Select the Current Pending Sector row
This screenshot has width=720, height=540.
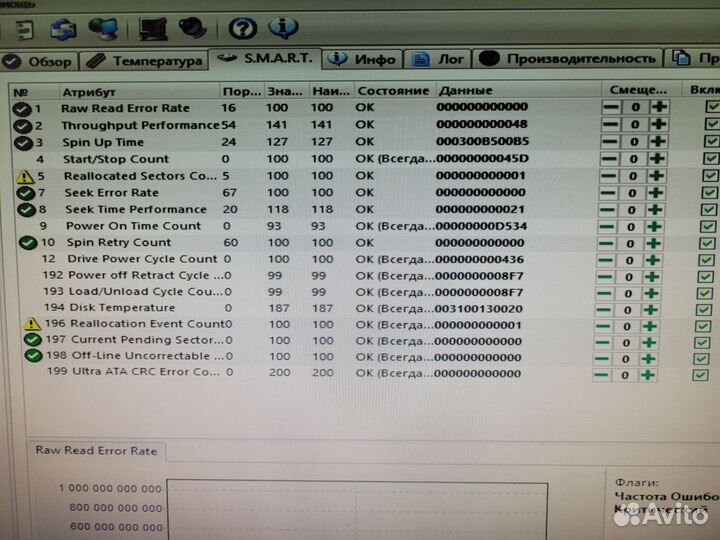click(145, 340)
